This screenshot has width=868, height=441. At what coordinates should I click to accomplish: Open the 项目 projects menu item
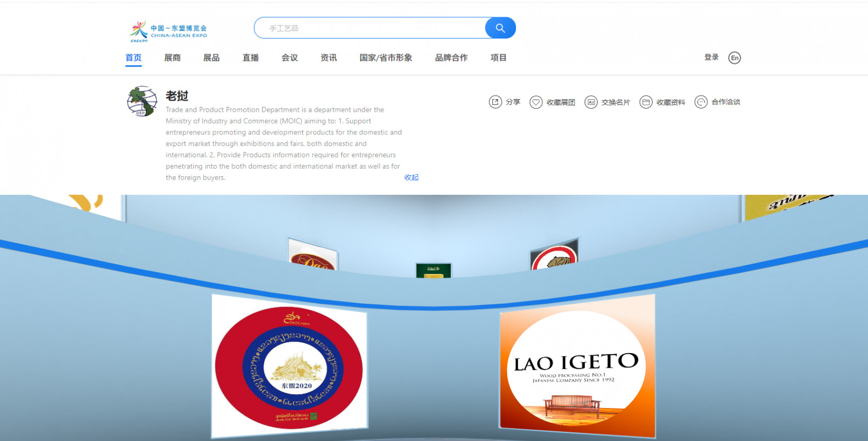pos(499,57)
